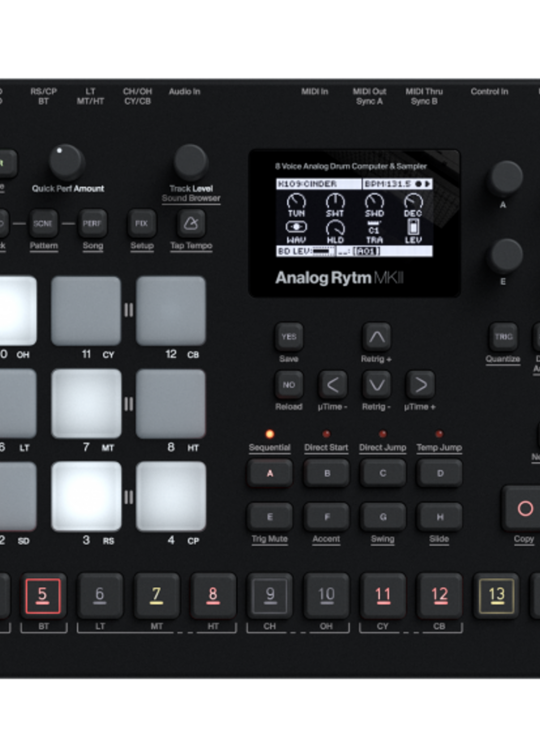
Task: Click the left arrow µTime - key
Action: coord(333,385)
